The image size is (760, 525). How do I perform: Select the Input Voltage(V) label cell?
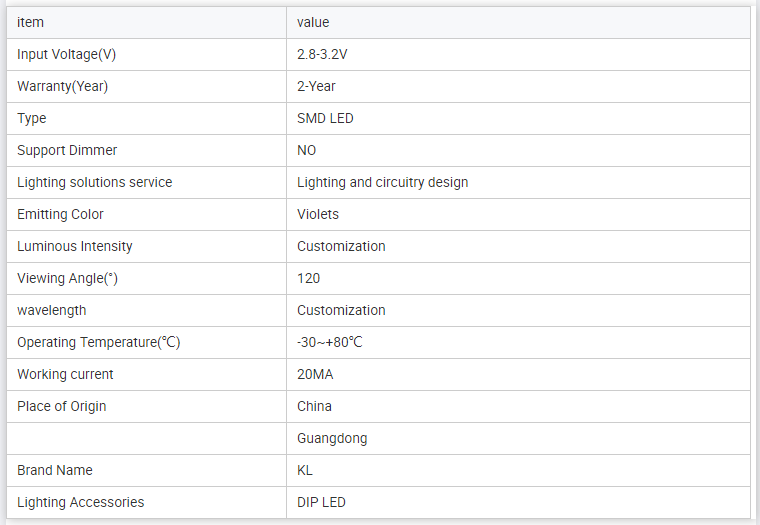73,54
